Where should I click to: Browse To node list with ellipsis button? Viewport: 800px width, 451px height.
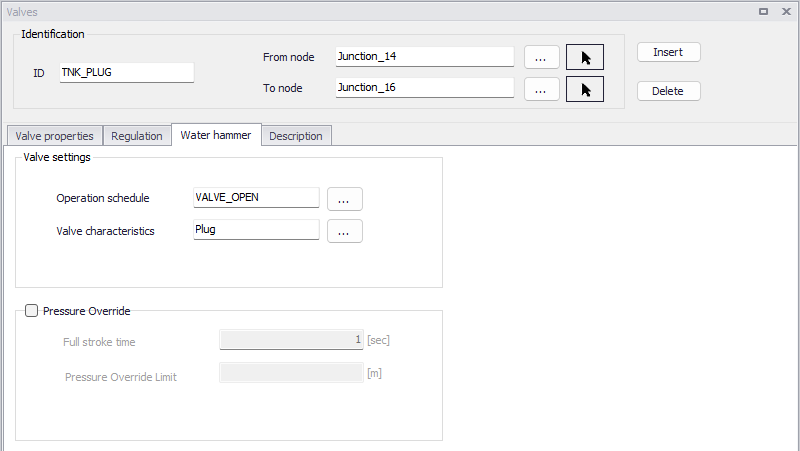click(541, 89)
